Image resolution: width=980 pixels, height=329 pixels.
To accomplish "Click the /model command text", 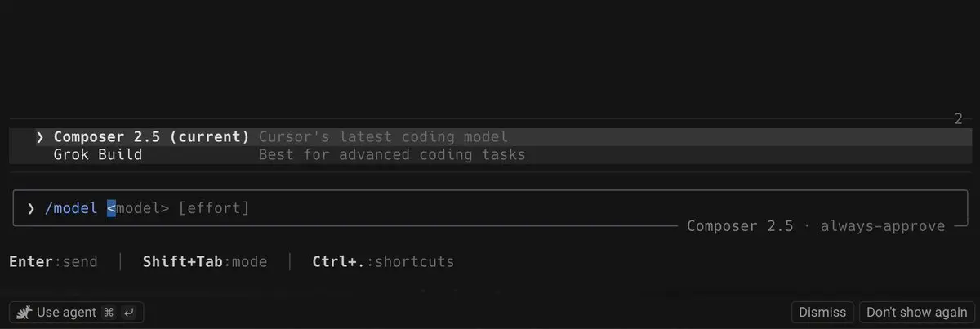I will point(71,208).
